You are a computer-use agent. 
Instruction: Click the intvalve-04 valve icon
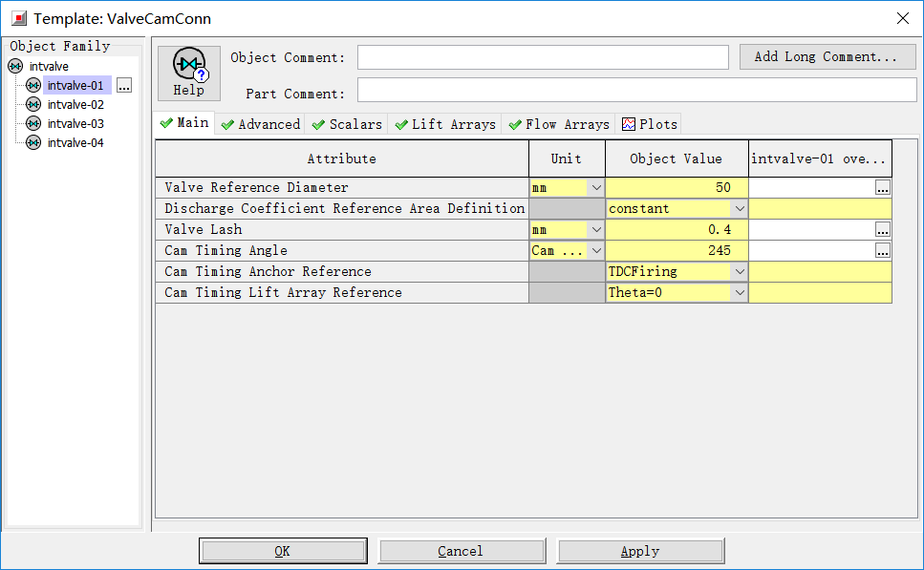click(x=33, y=143)
